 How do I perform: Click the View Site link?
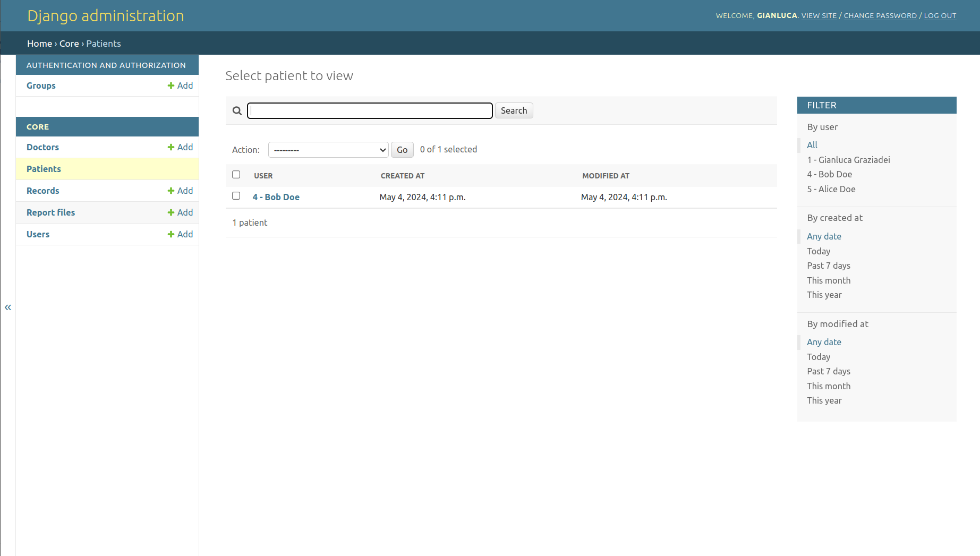click(x=819, y=16)
